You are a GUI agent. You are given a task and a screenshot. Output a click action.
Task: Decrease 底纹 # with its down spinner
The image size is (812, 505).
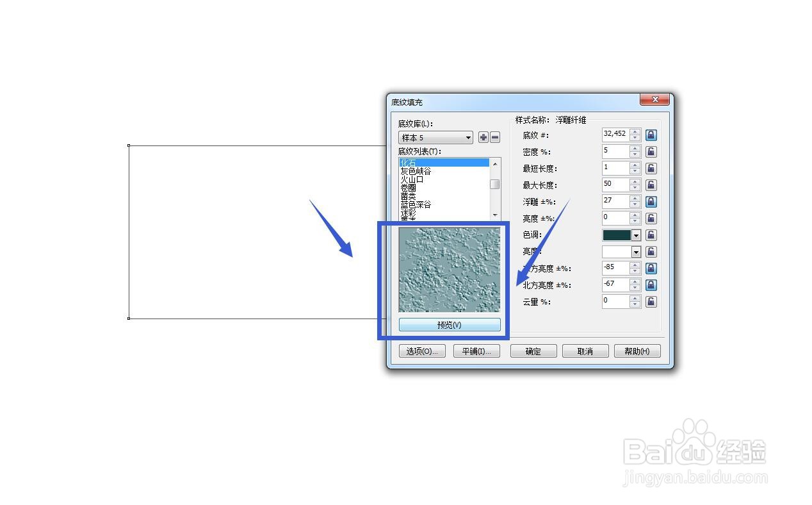click(x=635, y=138)
